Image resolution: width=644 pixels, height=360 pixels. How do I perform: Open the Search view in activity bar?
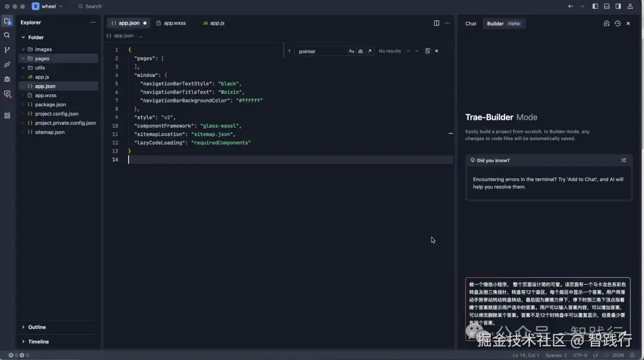coord(7,35)
